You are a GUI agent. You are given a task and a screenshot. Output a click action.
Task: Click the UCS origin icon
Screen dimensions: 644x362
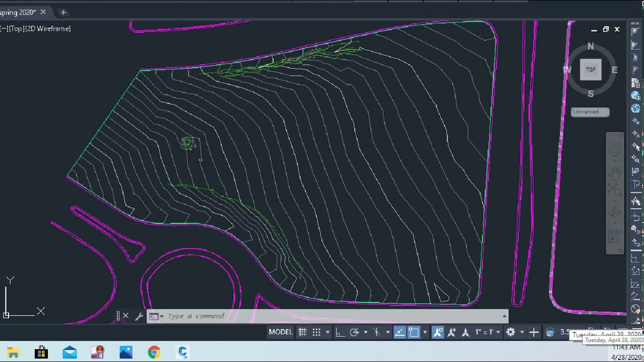pos(6,315)
